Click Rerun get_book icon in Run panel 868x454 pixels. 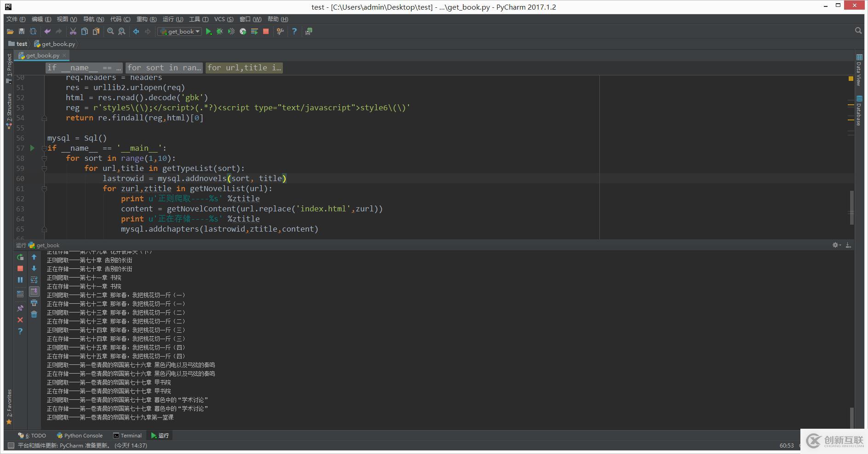point(20,257)
